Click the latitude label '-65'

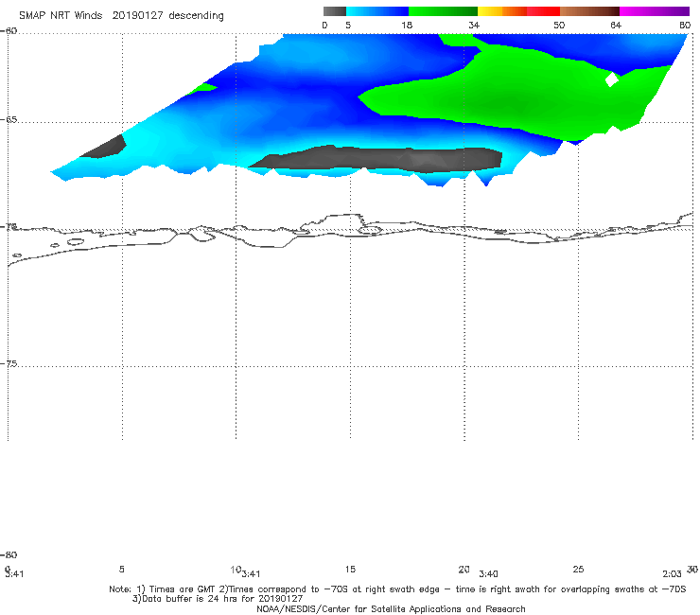(9, 120)
